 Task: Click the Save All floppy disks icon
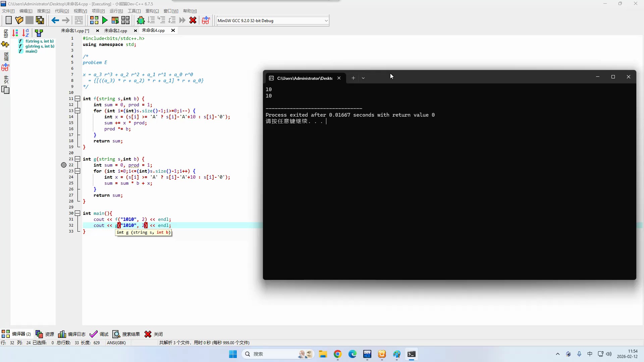[40, 20]
